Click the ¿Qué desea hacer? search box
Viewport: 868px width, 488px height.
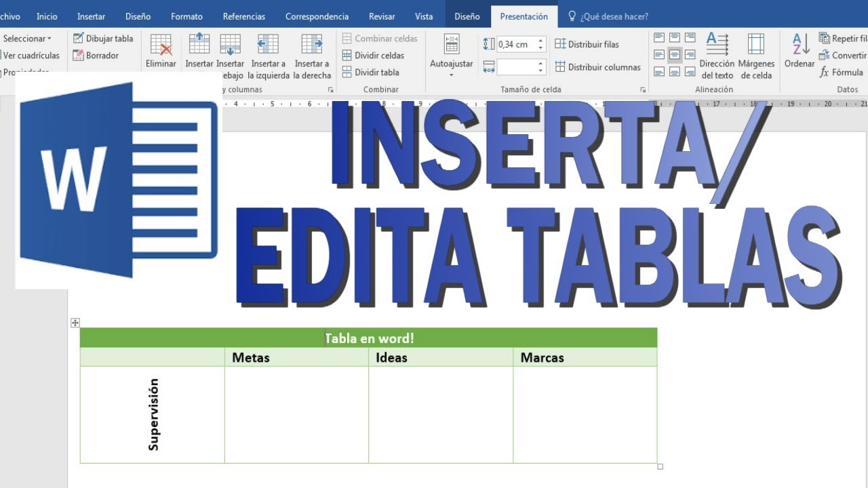click(609, 16)
